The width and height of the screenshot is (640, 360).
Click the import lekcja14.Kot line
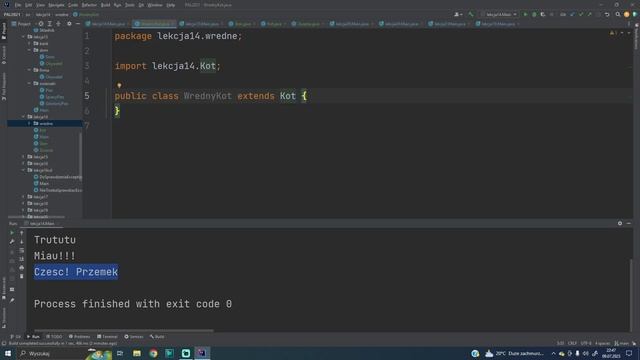(167, 66)
